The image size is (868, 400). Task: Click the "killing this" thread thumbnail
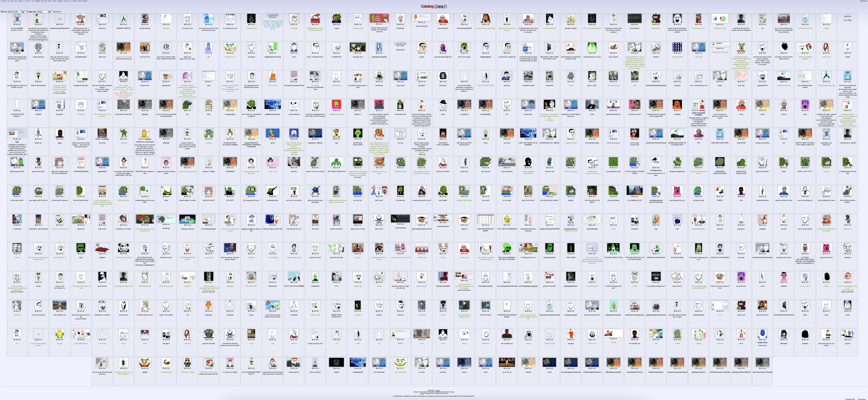[102, 18]
